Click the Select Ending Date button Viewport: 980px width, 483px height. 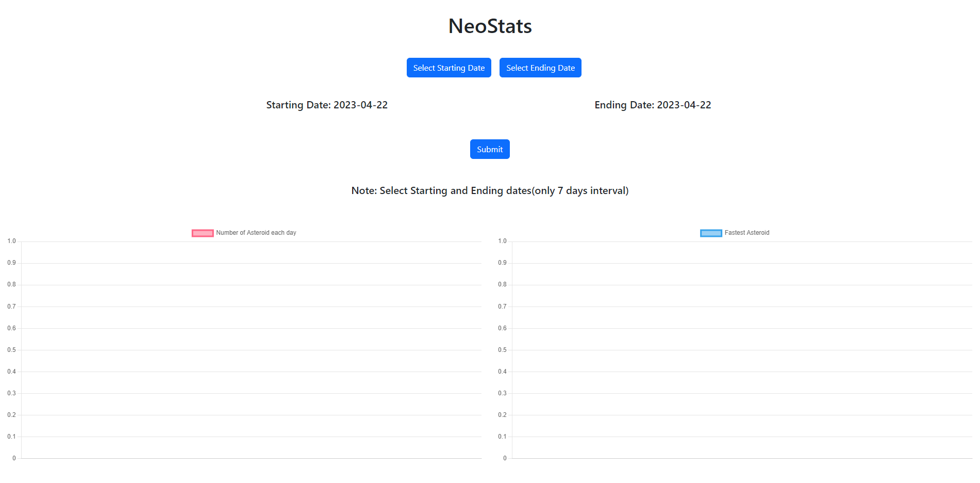[540, 68]
